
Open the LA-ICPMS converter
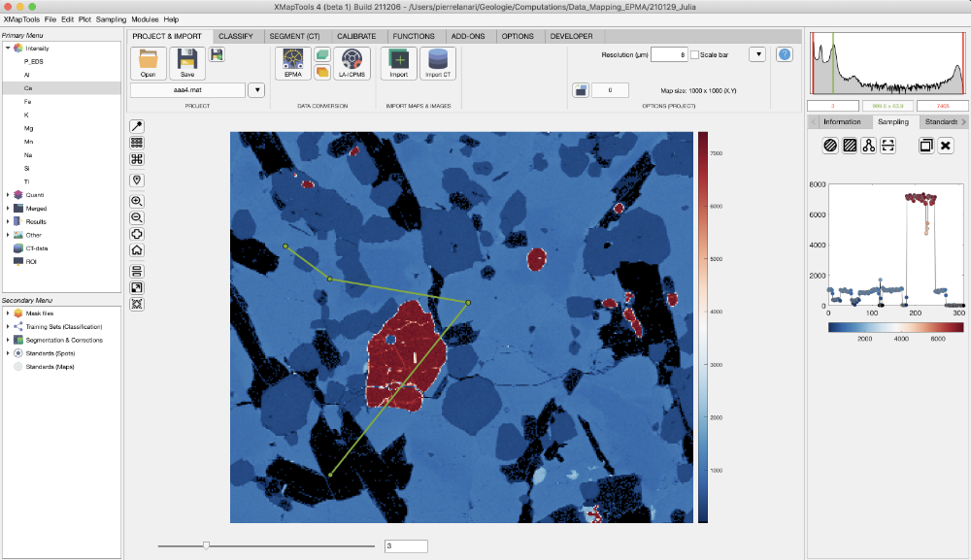352,63
